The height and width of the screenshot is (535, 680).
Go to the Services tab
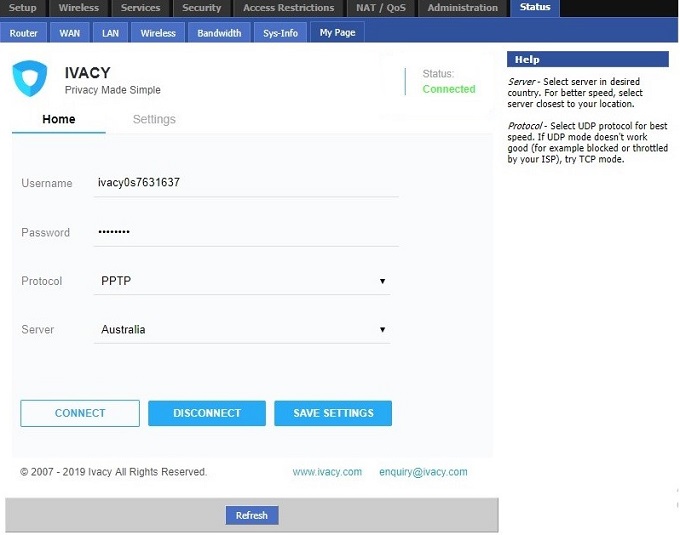[x=140, y=8]
